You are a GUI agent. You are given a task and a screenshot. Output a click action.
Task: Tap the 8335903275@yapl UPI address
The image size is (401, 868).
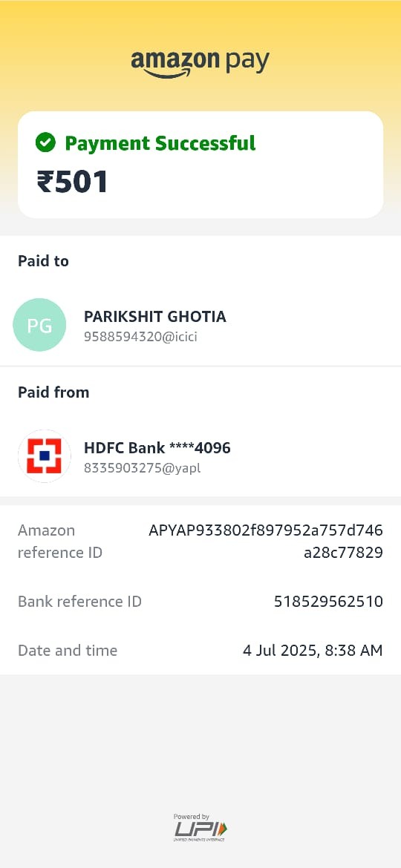point(143,468)
